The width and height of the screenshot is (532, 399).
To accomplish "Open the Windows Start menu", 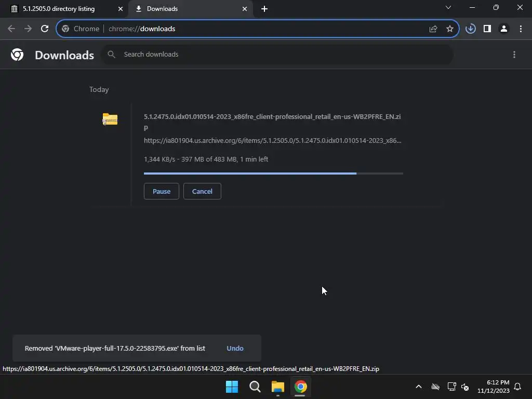I will click(x=232, y=387).
